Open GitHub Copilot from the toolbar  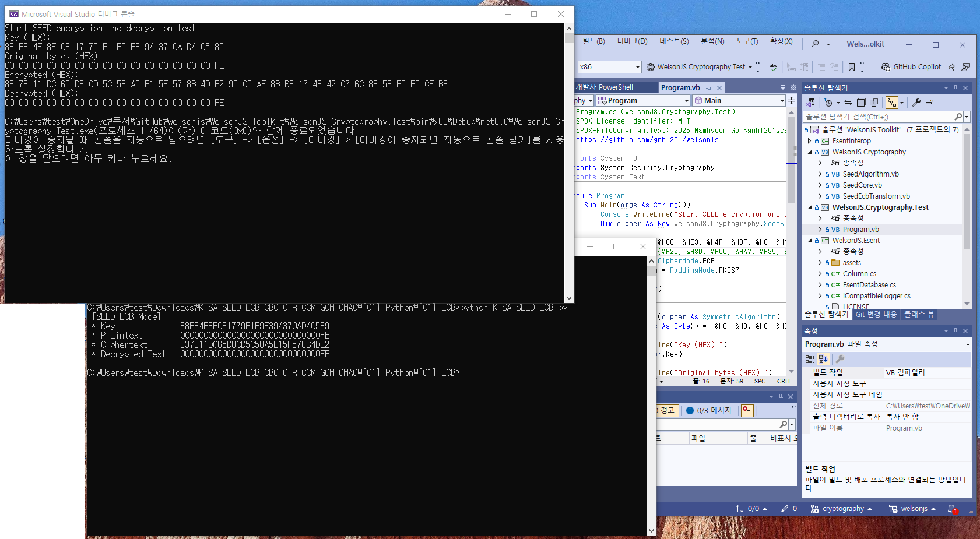pyautogui.click(x=911, y=67)
